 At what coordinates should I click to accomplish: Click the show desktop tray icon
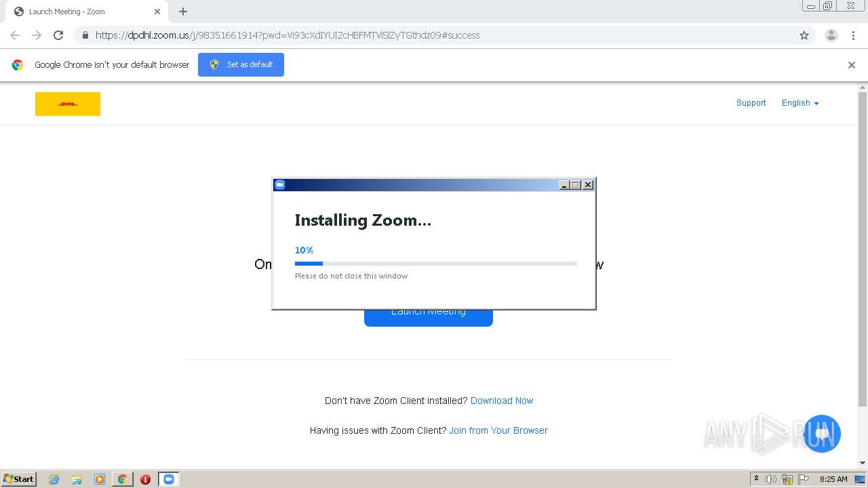point(860,479)
